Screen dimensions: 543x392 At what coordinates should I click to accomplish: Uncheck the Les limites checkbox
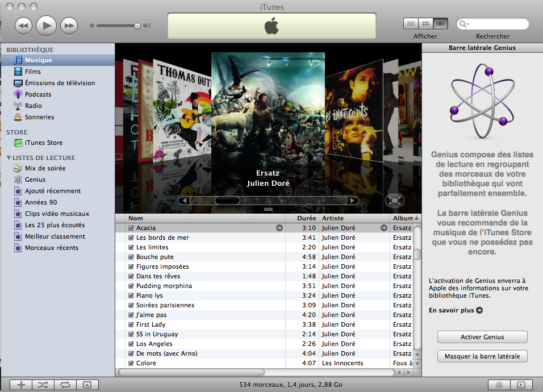[131, 247]
